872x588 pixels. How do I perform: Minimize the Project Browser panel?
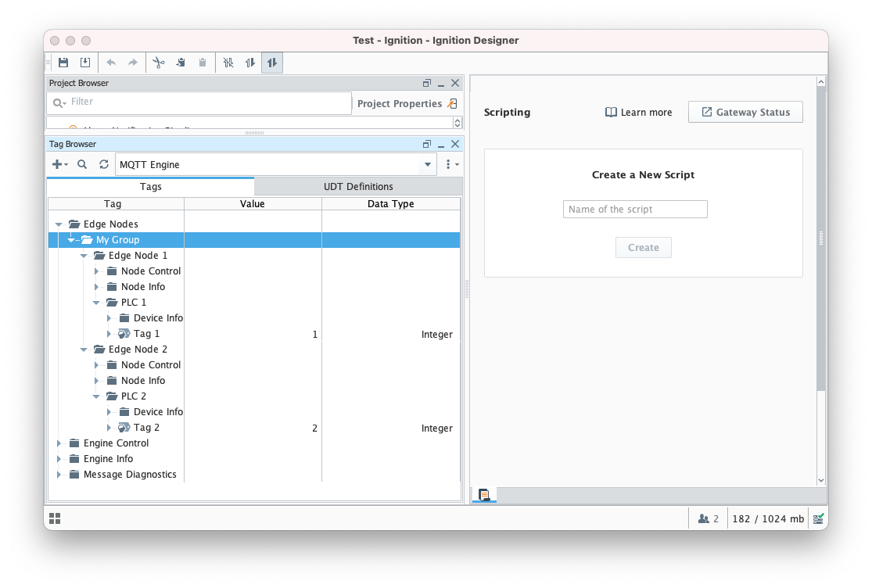pyautogui.click(x=441, y=84)
